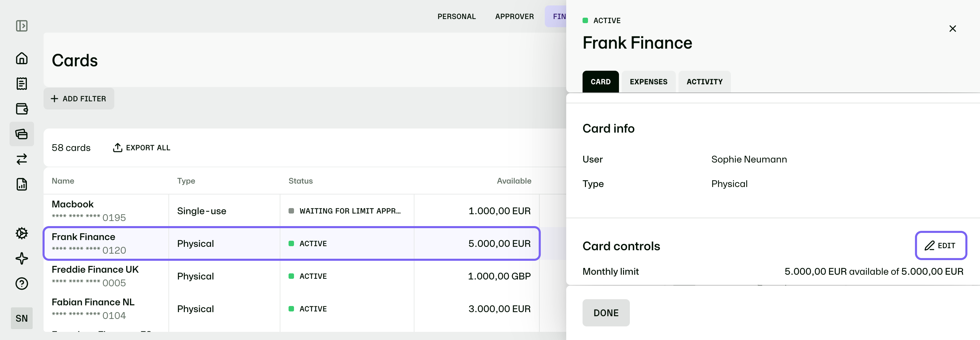Select the Cards icon in the sidebar
Image resolution: width=980 pixels, height=340 pixels.
pyautogui.click(x=22, y=134)
